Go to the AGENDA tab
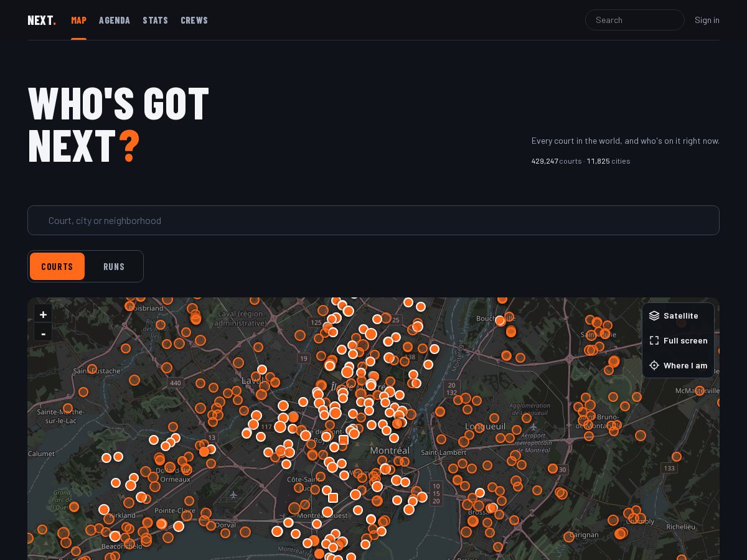 pos(115,20)
